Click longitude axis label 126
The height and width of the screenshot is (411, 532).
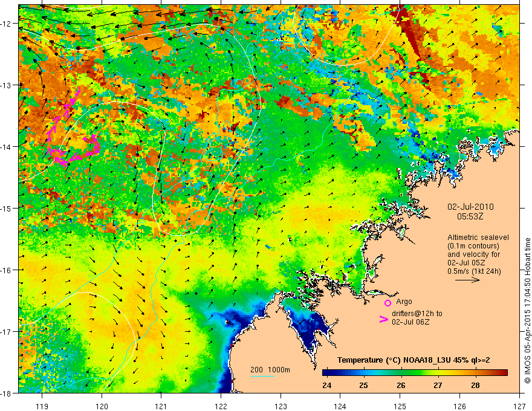click(x=459, y=406)
